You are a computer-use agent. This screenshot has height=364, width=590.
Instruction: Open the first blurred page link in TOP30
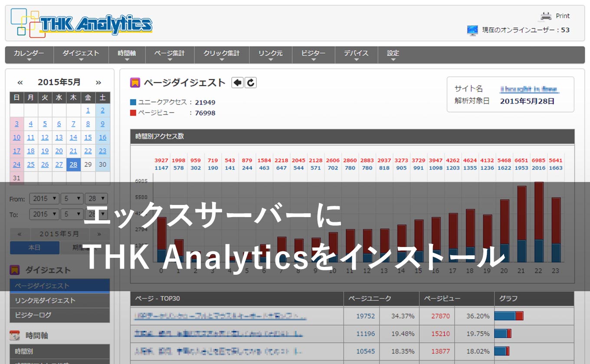click(220, 317)
